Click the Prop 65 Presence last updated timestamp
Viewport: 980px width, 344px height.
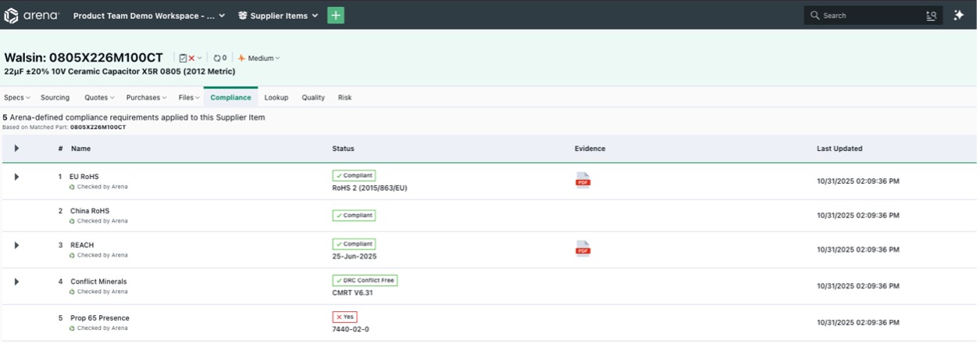pos(857,323)
